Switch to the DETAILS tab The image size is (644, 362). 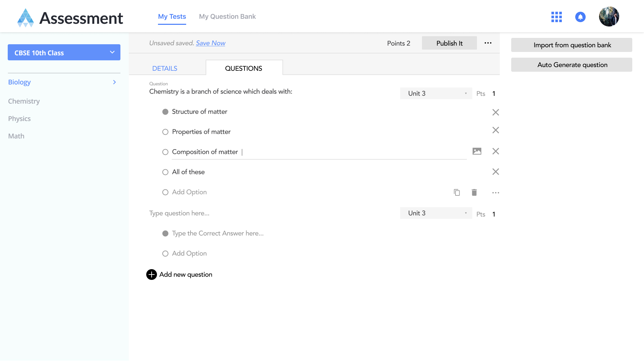click(165, 68)
